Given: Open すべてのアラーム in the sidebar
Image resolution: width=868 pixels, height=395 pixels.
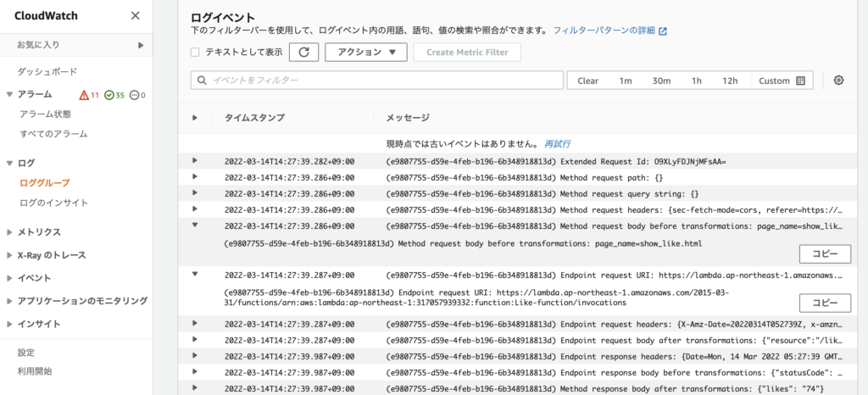Looking at the screenshot, I should tap(53, 134).
